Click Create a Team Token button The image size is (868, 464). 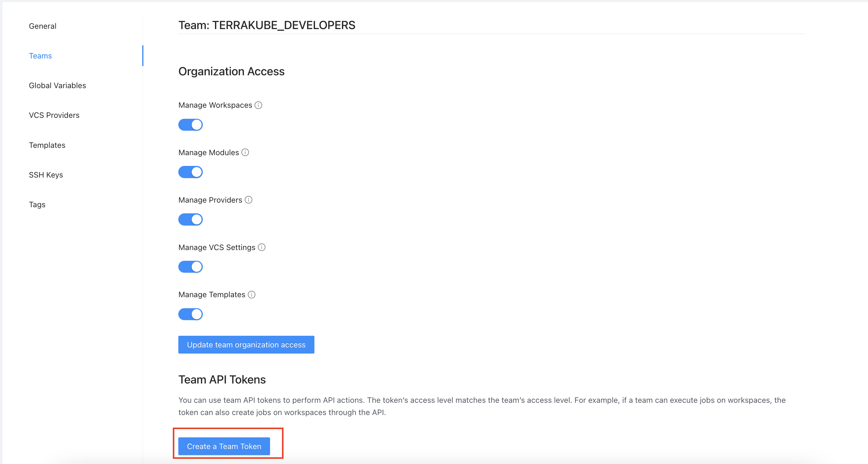pyautogui.click(x=224, y=446)
